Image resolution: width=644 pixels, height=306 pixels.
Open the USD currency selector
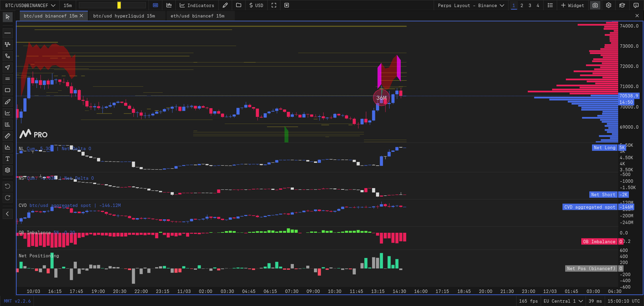click(x=257, y=5)
